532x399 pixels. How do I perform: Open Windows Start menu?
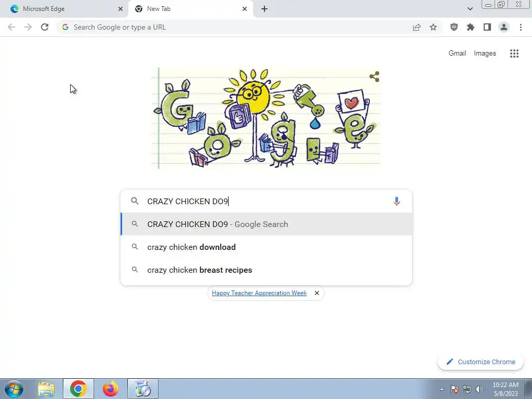pyautogui.click(x=14, y=389)
